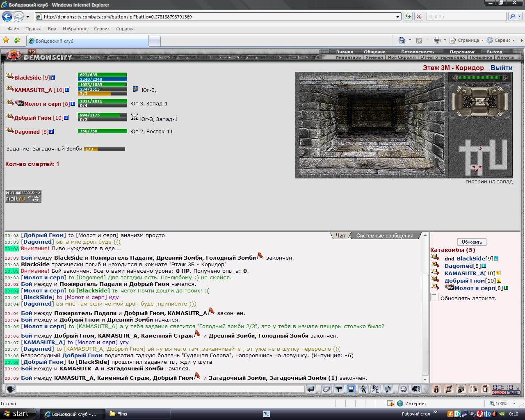Click the chat message input field
Screen dimensions: 525x420
pyautogui.click(x=161, y=389)
